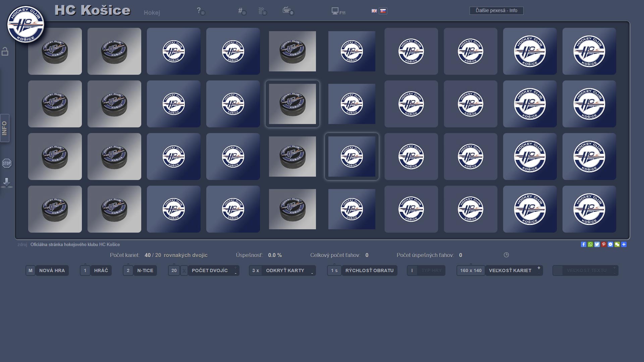This screenshot has height=362, width=644.
Task: Toggle the dotted grid pattern icon
Action: click(263, 11)
